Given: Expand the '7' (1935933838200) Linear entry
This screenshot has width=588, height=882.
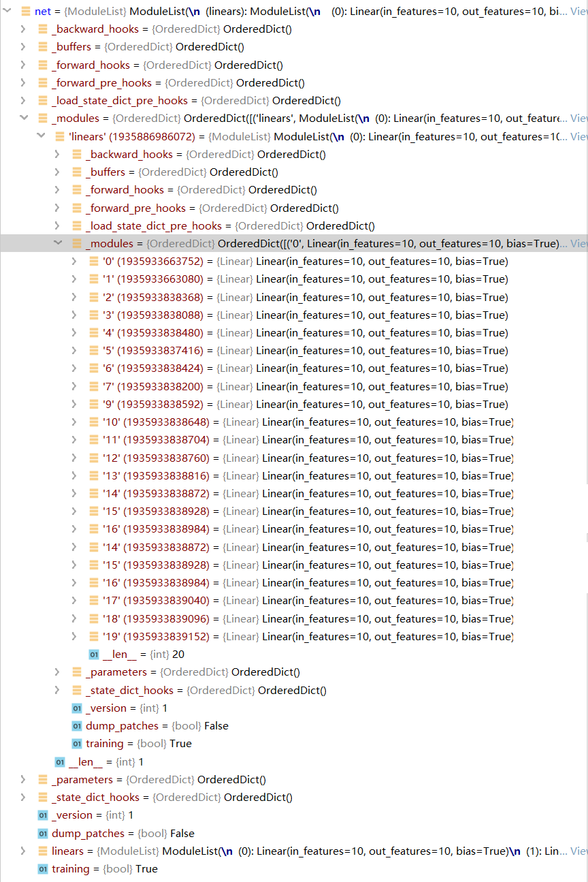Looking at the screenshot, I should (x=74, y=386).
